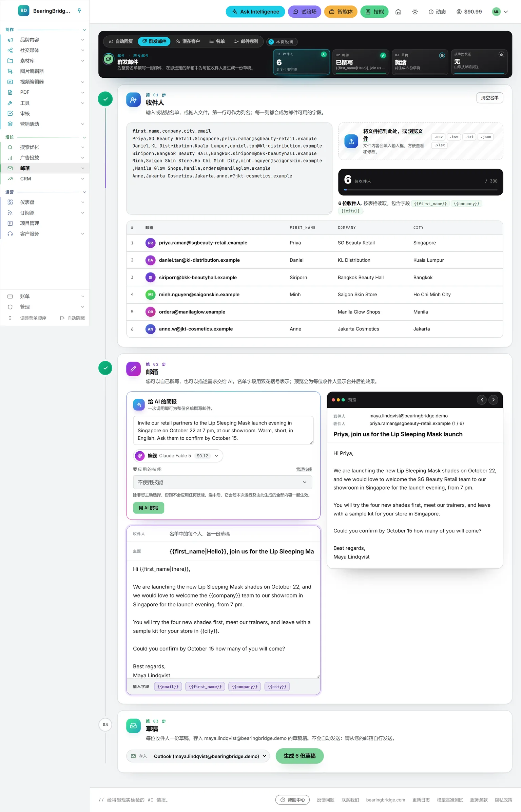Click the 收件人 step icon
The image size is (521, 812).
(x=133, y=100)
